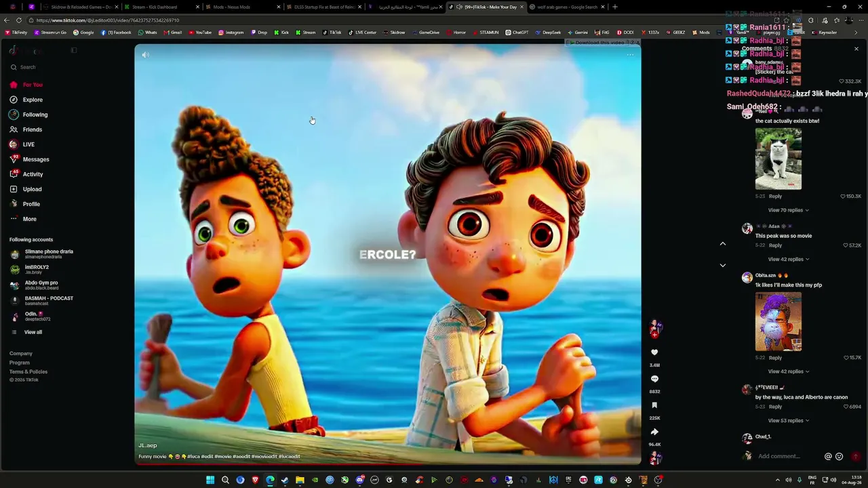This screenshot has height=488, width=868.
Task: Switch to Mods - Nexus Mods tab
Action: tap(242, 7)
